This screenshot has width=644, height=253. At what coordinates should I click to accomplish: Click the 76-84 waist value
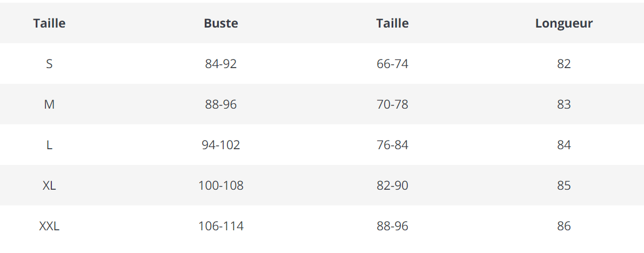coord(392,145)
